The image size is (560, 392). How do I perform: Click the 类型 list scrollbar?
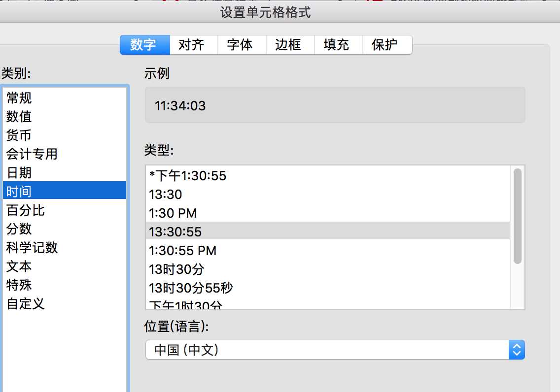(517, 217)
